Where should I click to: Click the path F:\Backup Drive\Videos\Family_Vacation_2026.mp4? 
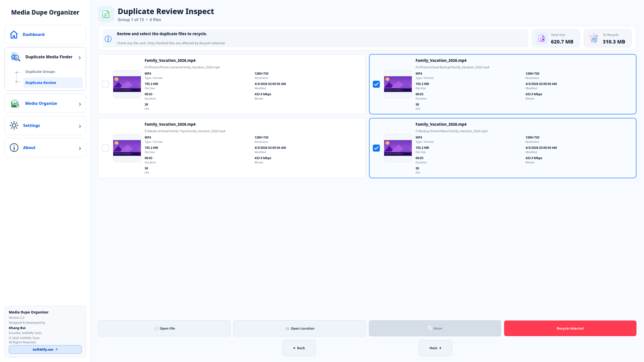tap(451, 131)
